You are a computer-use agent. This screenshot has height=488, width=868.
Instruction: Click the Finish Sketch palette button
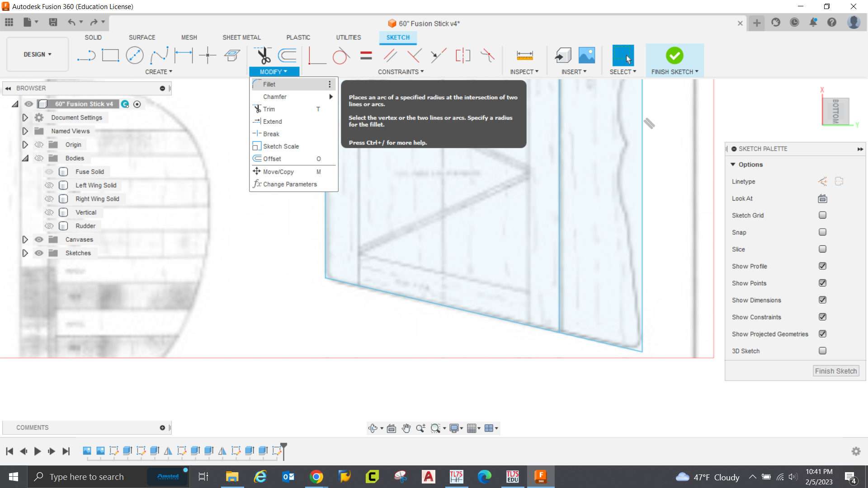pos(835,371)
